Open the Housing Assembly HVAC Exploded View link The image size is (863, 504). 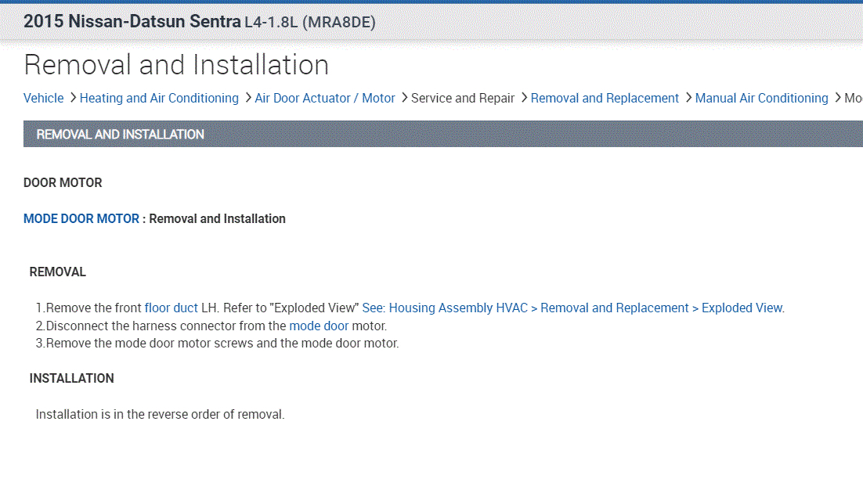pyautogui.click(x=572, y=308)
